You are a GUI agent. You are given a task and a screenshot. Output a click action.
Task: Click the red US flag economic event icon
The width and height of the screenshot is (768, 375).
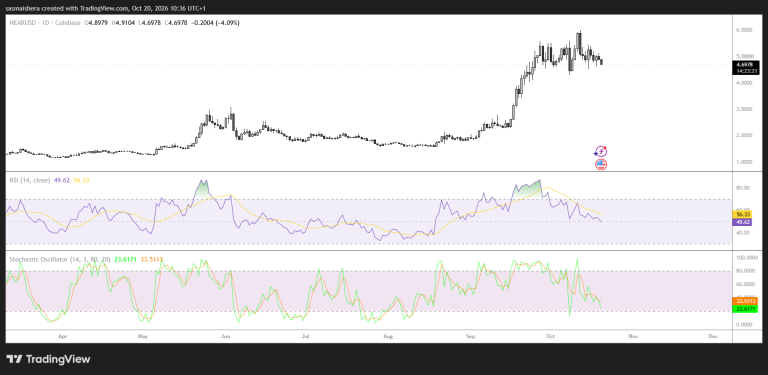601,164
